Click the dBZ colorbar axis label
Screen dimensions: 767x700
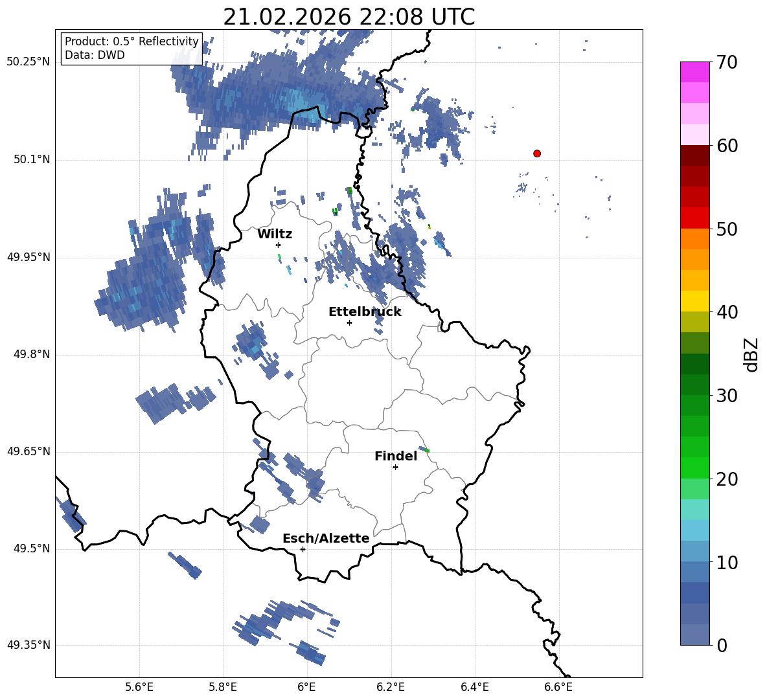[x=752, y=354]
